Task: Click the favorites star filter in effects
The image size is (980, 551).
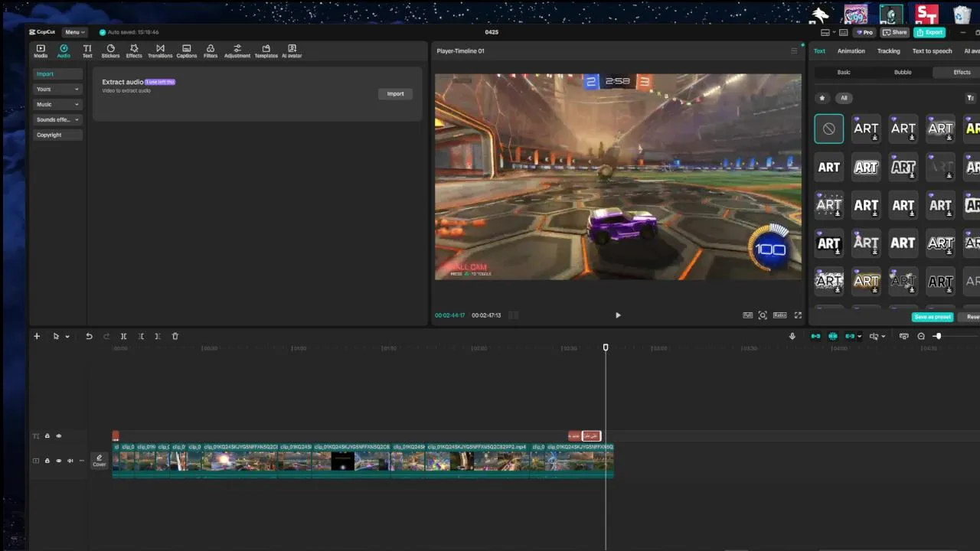Action: coord(822,98)
